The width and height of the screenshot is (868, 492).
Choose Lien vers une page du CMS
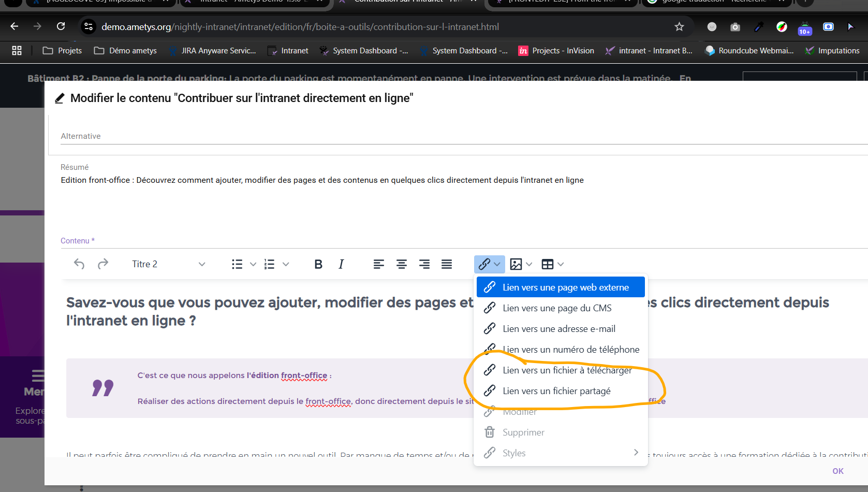point(557,308)
